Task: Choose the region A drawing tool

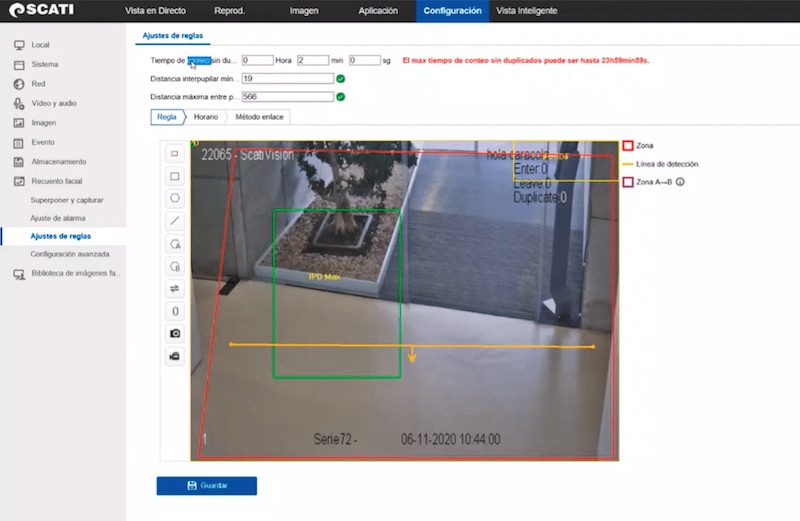Action: pyautogui.click(x=175, y=244)
